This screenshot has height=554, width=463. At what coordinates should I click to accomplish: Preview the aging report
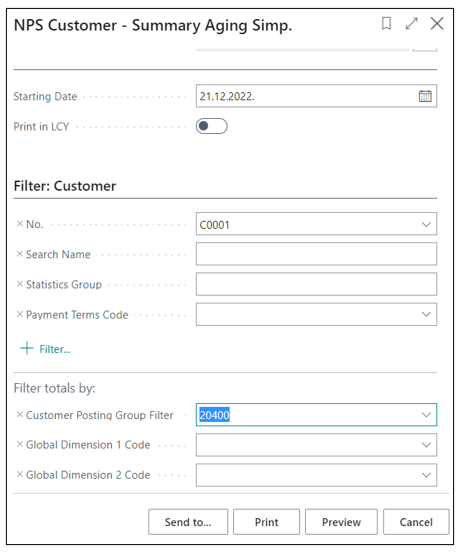point(341,522)
